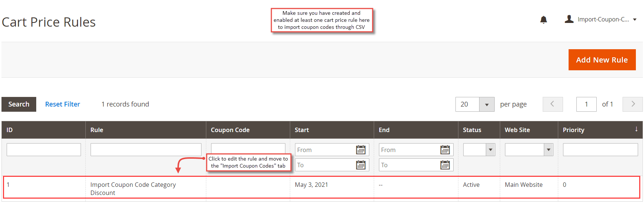Image resolution: width=644 pixels, height=202 pixels.
Task: Sort by the Coupon Code column header
Action: pos(248,130)
